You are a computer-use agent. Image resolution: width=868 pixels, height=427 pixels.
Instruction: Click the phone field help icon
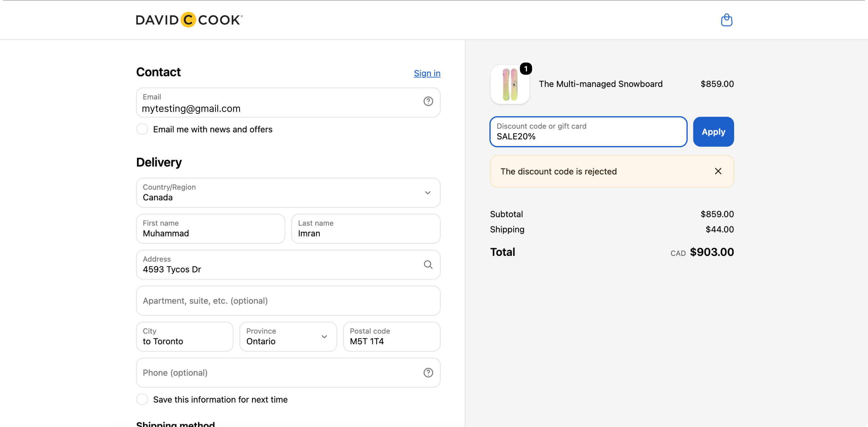click(428, 373)
